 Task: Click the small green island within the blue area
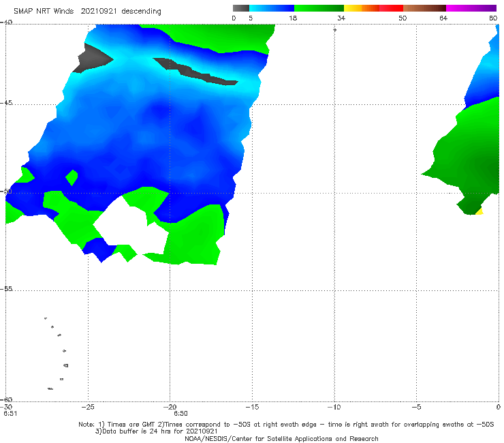tap(72, 177)
